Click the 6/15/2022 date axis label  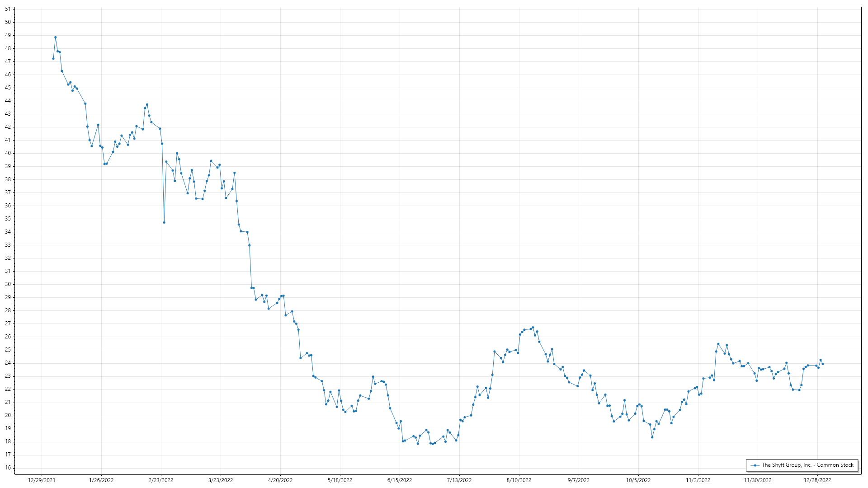click(400, 480)
